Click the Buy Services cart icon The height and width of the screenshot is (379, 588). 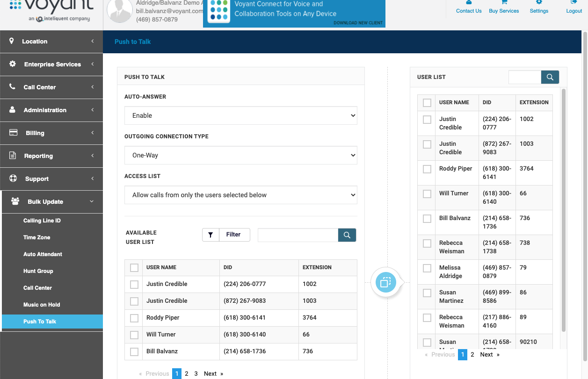[x=504, y=3]
